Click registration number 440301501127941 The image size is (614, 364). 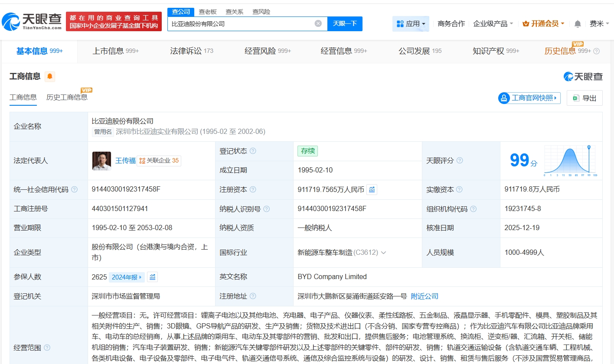pyautogui.click(x=120, y=209)
